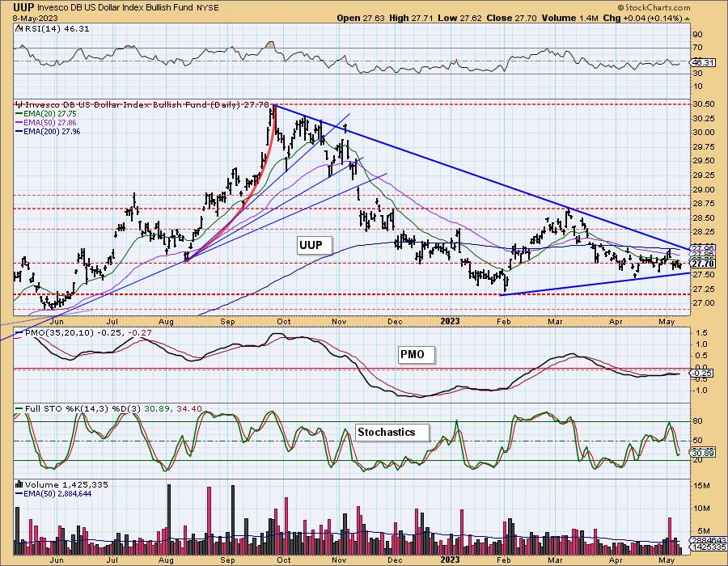Click the bar icon before Volume 1,425,335
The width and height of the screenshot is (728, 566).
tap(19, 484)
